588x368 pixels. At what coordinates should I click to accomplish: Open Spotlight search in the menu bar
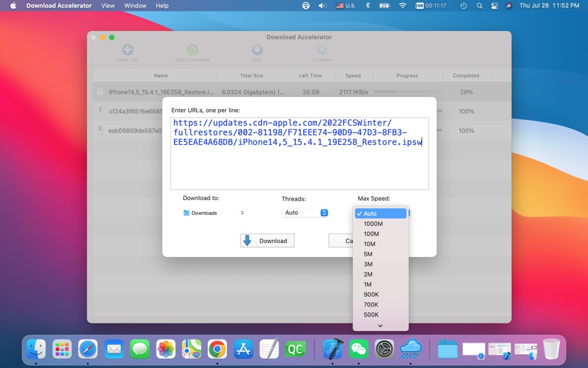pos(480,6)
